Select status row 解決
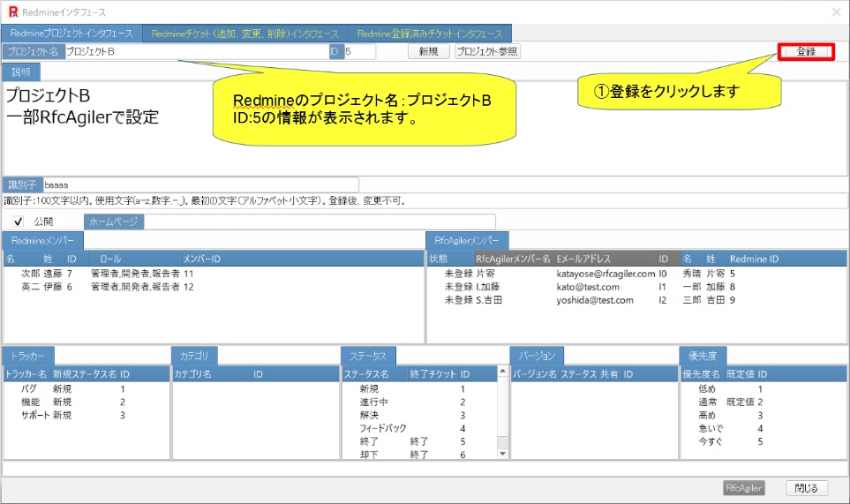This screenshot has width=850, height=504. [x=419, y=415]
